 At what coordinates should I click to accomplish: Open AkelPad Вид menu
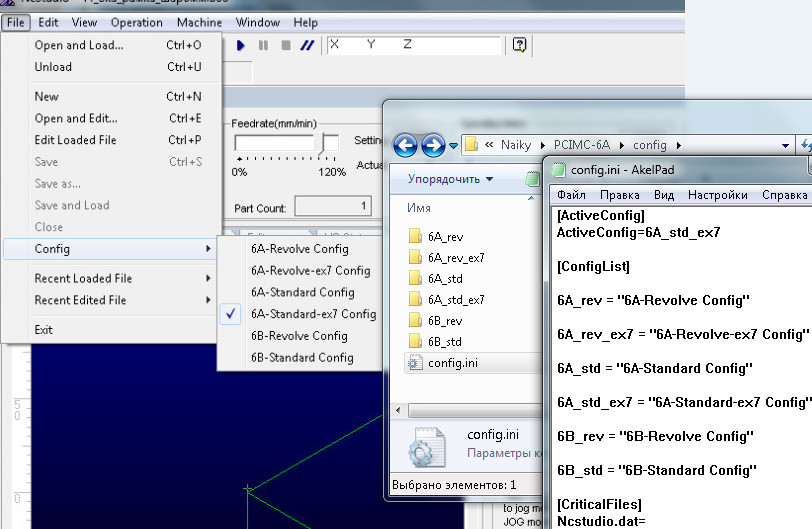pos(664,195)
